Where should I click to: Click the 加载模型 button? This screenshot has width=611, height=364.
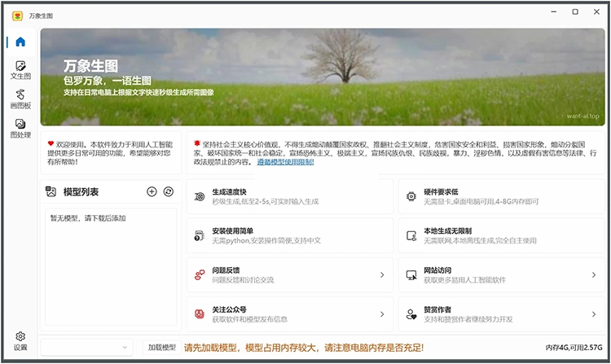pyautogui.click(x=161, y=348)
